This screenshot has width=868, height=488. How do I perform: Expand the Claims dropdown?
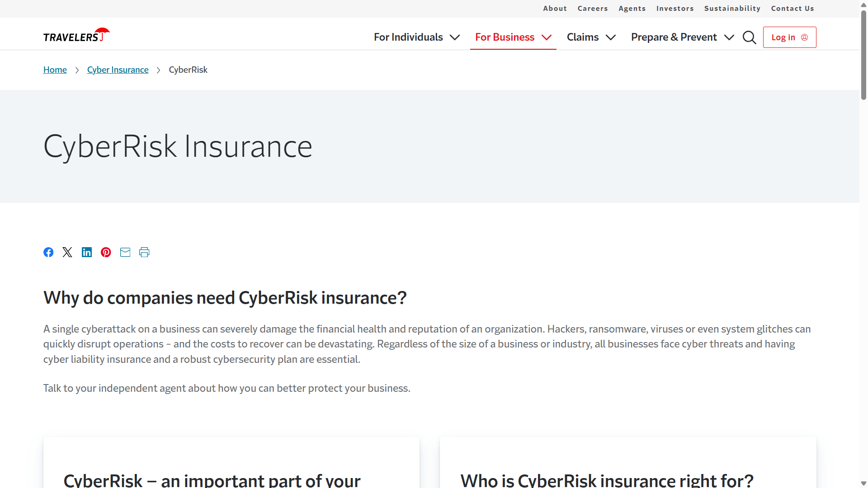click(591, 37)
